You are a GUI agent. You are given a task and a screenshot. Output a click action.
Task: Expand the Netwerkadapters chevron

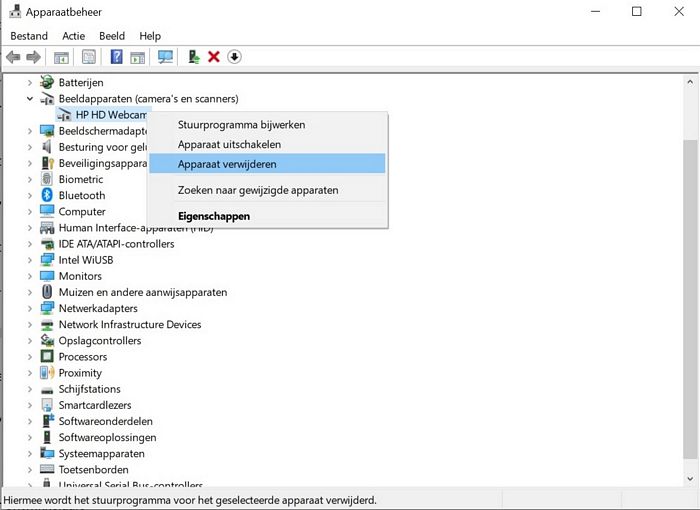tap(30, 308)
